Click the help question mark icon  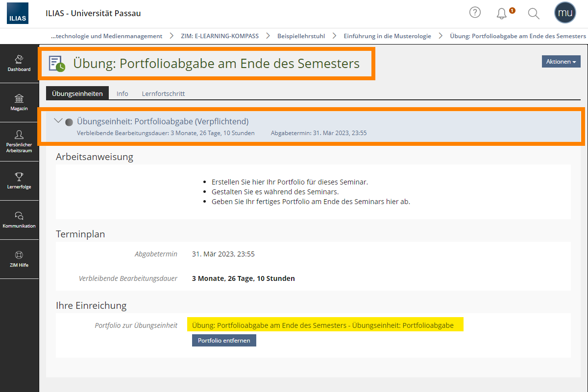[475, 13]
